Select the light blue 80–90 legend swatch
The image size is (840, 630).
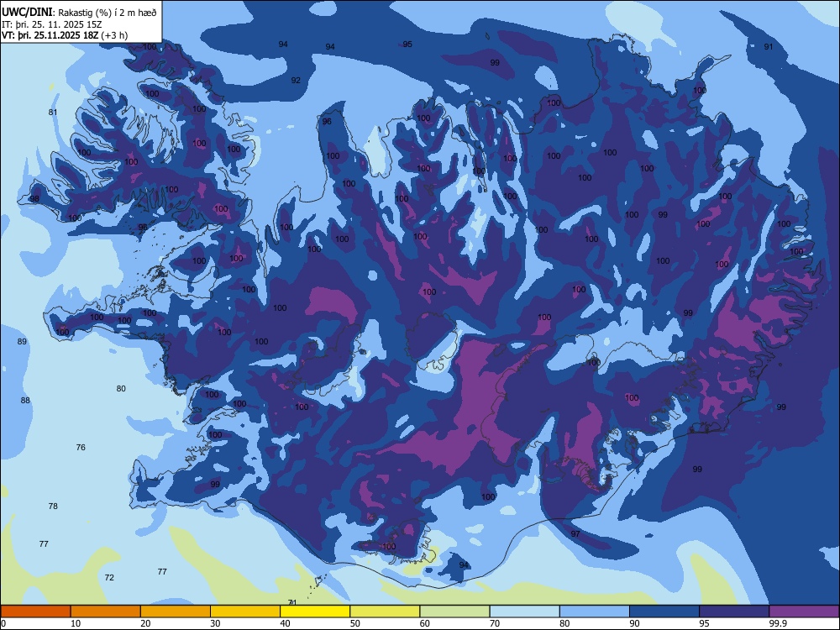click(595, 612)
